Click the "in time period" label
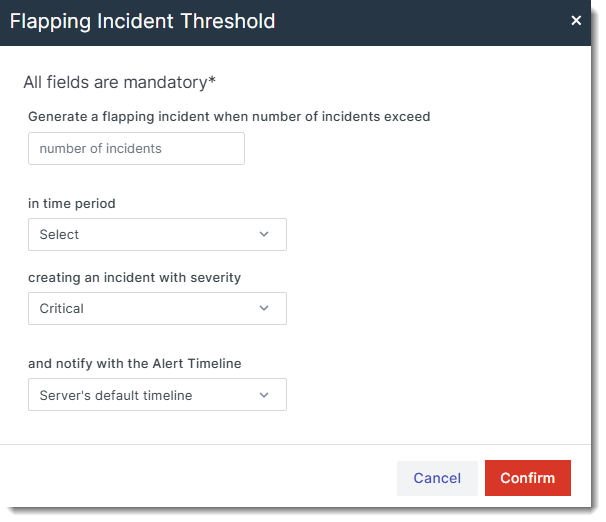Image resolution: width=606 pixels, height=522 pixels. pyautogui.click(x=72, y=203)
